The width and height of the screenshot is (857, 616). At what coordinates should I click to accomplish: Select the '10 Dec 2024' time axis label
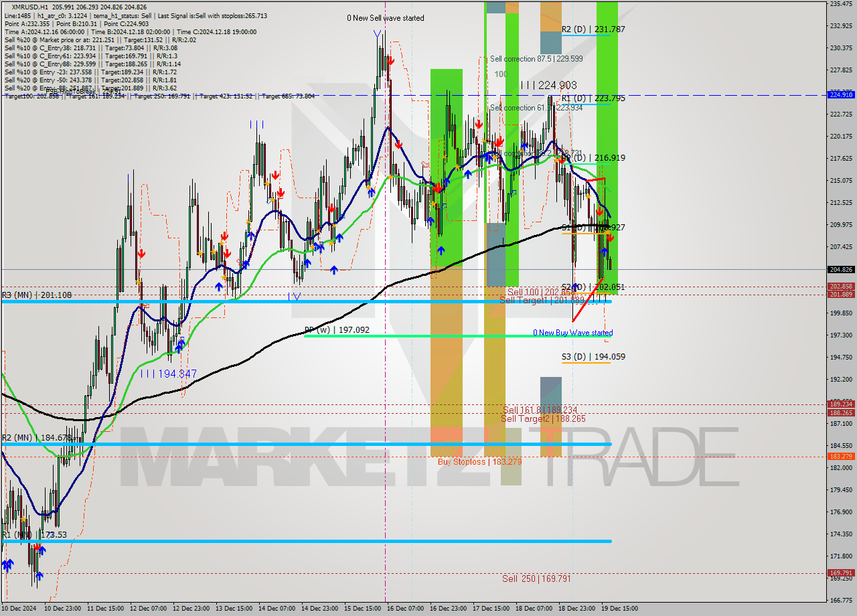(x=19, y=609)
